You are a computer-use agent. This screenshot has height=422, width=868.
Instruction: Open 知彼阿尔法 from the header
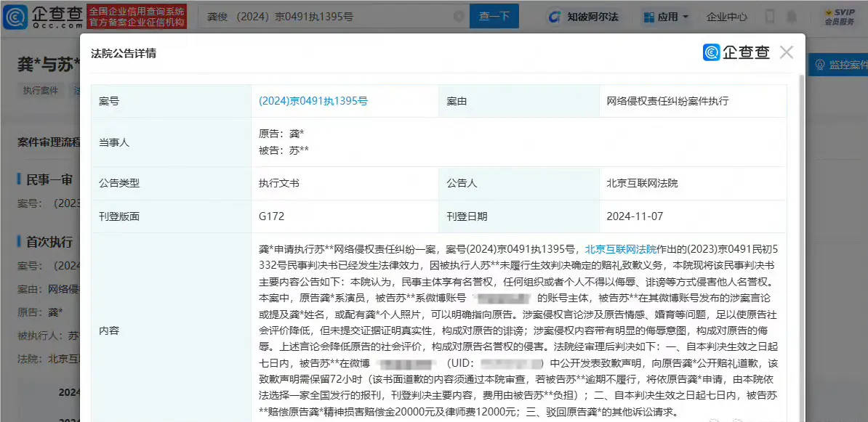pos(583,17)
